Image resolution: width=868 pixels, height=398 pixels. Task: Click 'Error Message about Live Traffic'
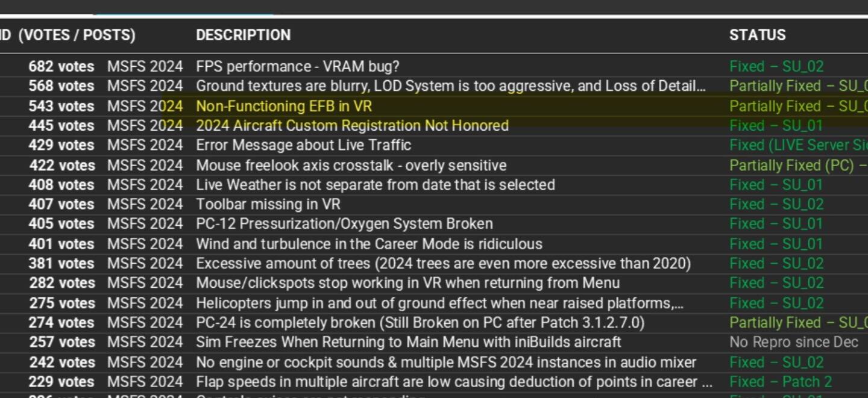click(303, 145)
